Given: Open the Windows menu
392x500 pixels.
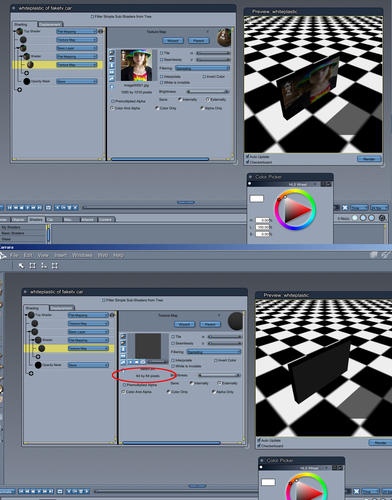Looking at the screenshot, I should coord(82,255).
